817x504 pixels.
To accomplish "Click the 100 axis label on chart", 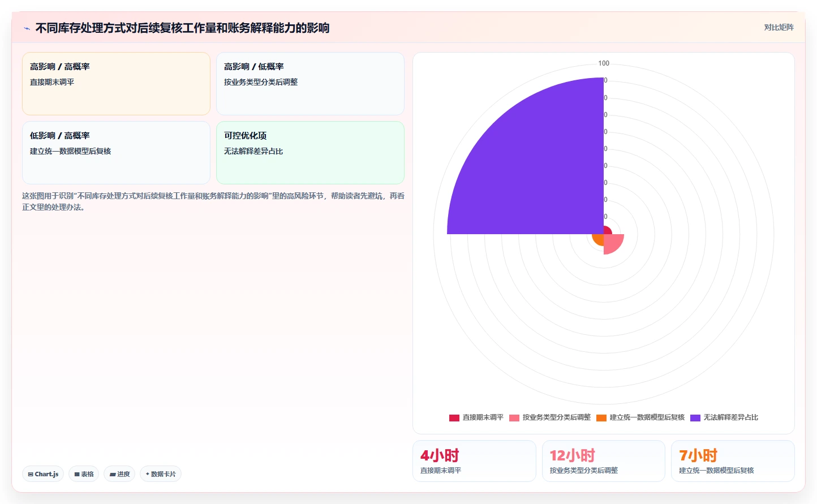I will point(604,63).
